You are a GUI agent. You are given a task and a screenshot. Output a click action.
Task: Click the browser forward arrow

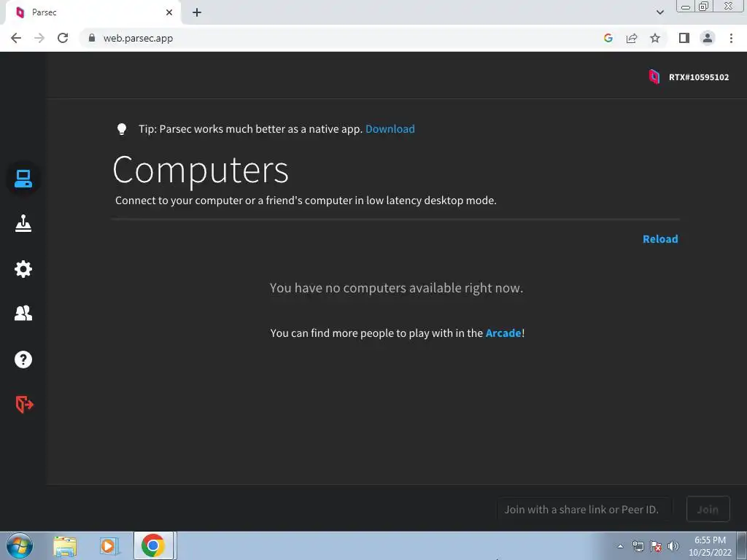coord(39,38)
